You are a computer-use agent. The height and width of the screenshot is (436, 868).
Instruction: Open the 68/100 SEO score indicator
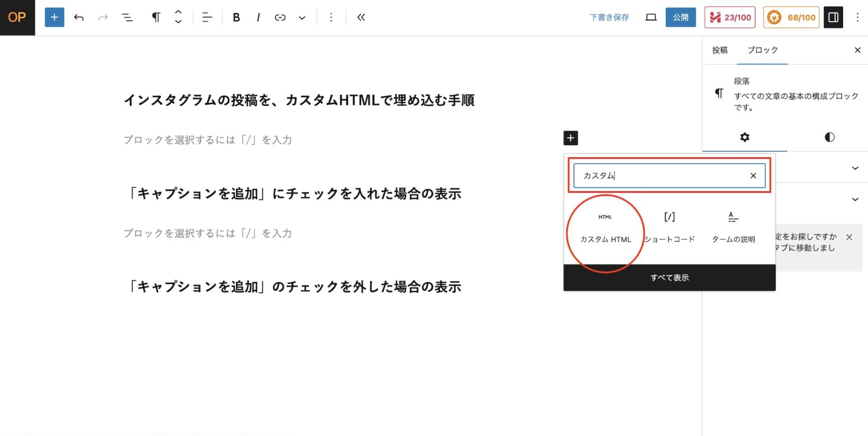pos(791,17)
